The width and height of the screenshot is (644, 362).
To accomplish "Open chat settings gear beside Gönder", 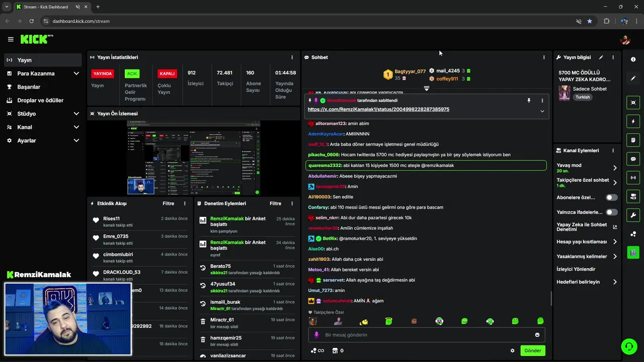I will pyautogui.click(x=513, y=351).
